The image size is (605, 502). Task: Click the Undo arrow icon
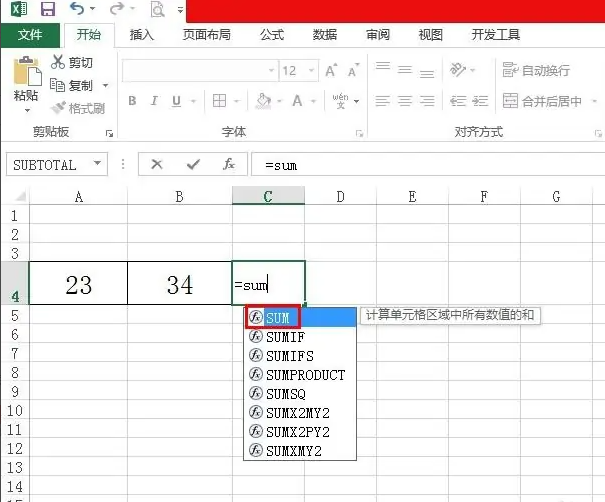pyautogui.click(x=77, y=8)
